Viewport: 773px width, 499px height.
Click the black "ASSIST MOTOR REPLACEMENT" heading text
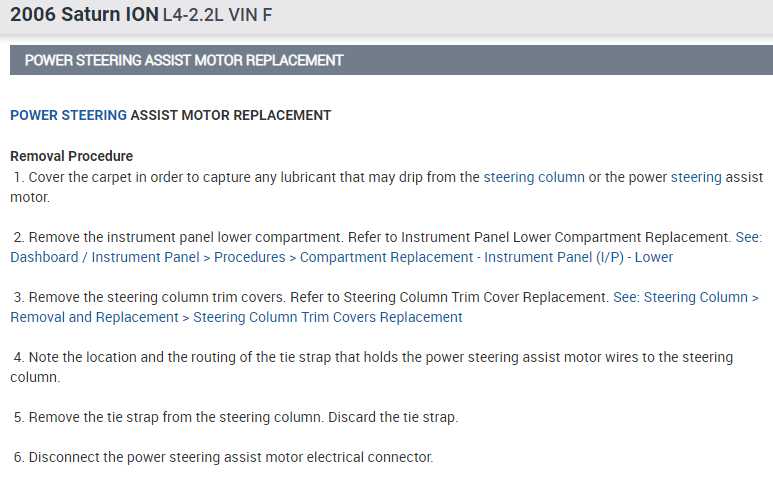[x=231, y=115]
